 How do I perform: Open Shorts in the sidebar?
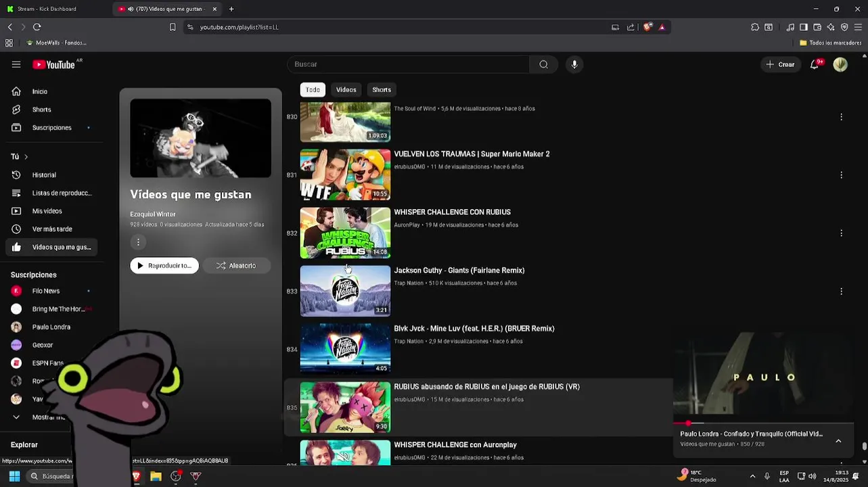point(51,110)
